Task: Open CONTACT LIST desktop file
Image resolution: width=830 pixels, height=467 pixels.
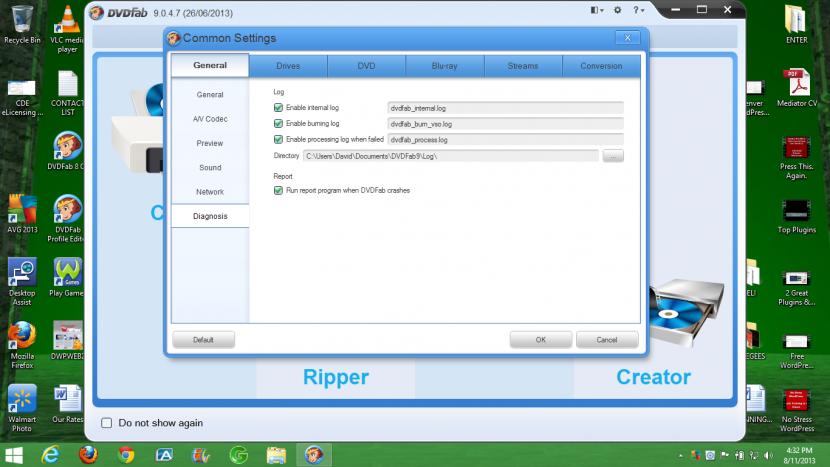Action: pyautogui.click(x=67, y=93)
